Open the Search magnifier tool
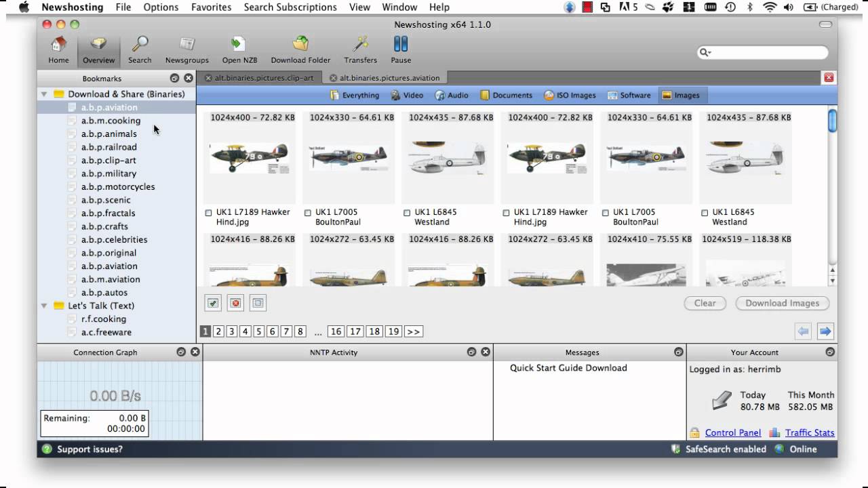Image resolution: width=868 pixels, height=488 pixels. point(140,50)
